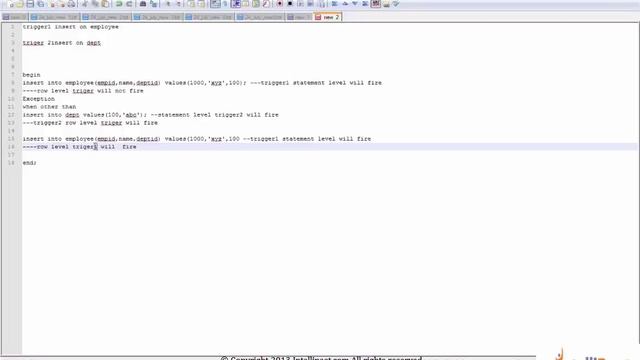Click Run macro multiple times icon
This screenshot has width=640, height=360.
(310, 4)
